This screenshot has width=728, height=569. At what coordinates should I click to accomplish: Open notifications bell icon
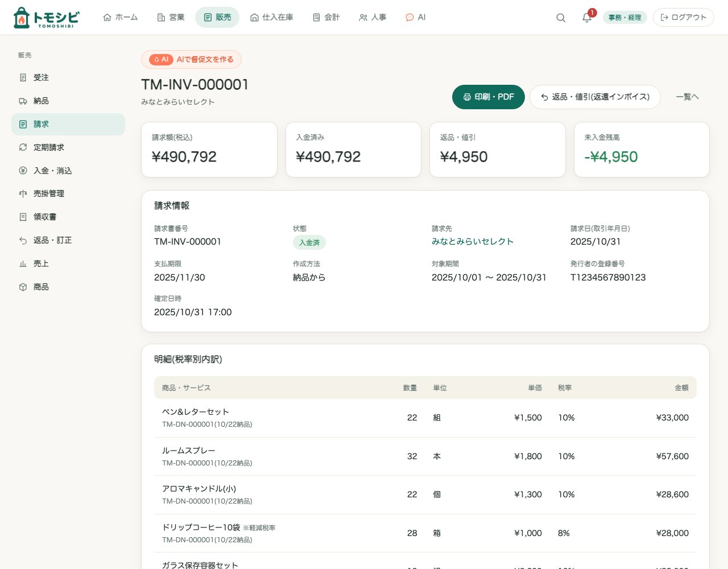click(x=587, y=18)
